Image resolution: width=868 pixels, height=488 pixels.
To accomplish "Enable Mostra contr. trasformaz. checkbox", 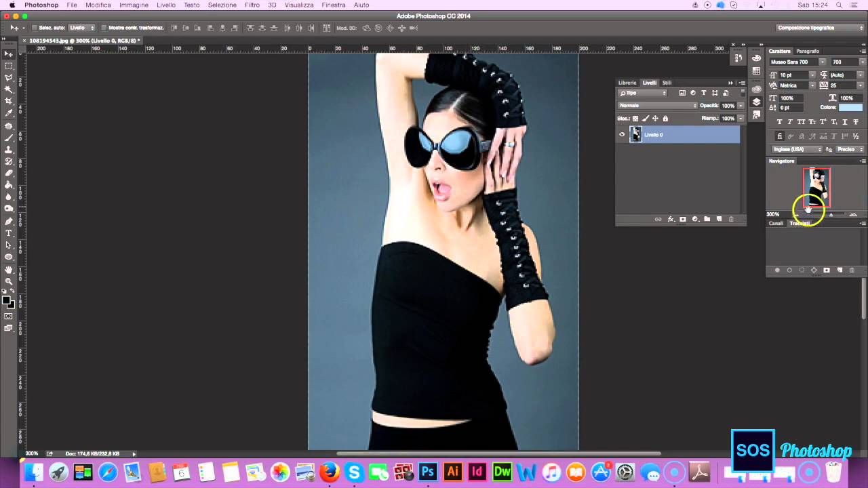I will (x=103, y=28).
